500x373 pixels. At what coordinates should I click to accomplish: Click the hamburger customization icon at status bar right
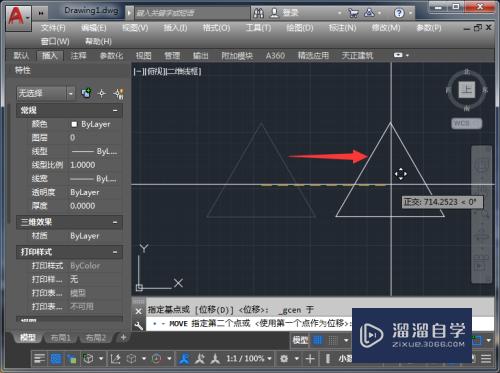(486, 359)
